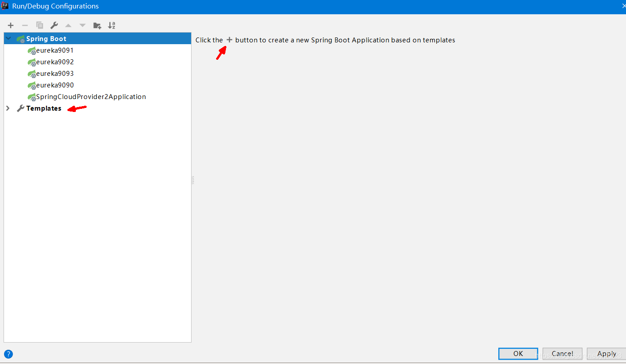Sort configurations alphabetically

point(112,25)
